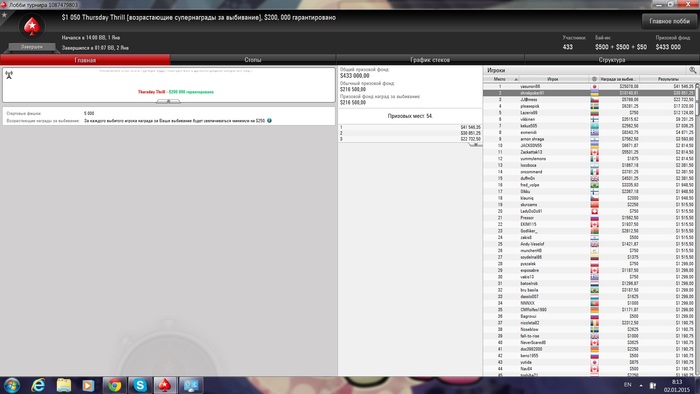Select player row JACKSON55
The height and width of the screenshot is (394, 700).
[589, 145]
